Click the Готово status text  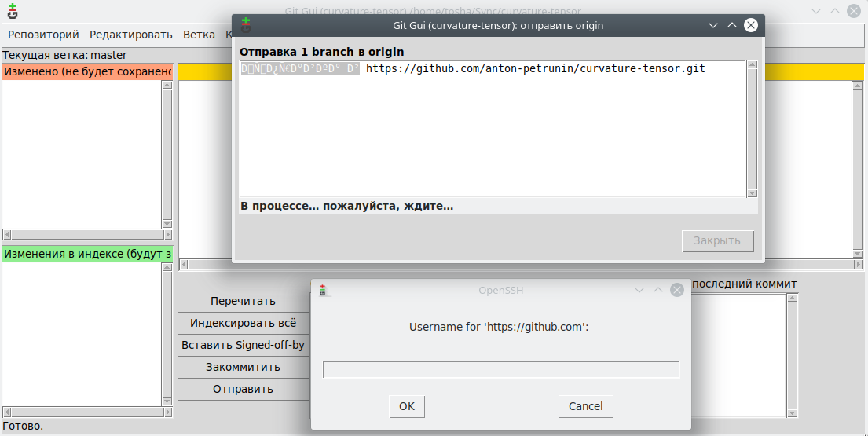click(x=23, y=426)
